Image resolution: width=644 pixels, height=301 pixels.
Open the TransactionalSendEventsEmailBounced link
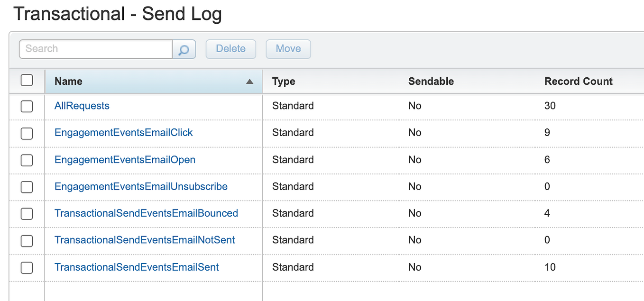[x=146, y=213]
